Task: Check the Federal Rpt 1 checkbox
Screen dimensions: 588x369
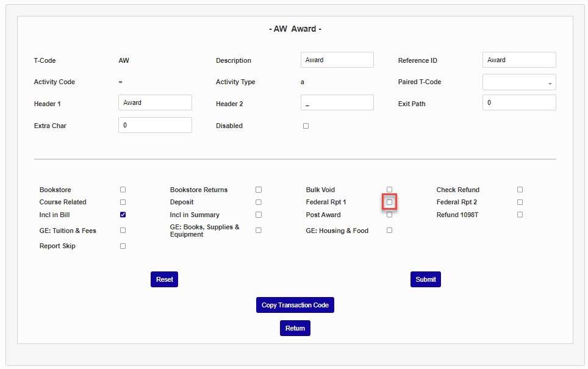Action: point(389,202)
